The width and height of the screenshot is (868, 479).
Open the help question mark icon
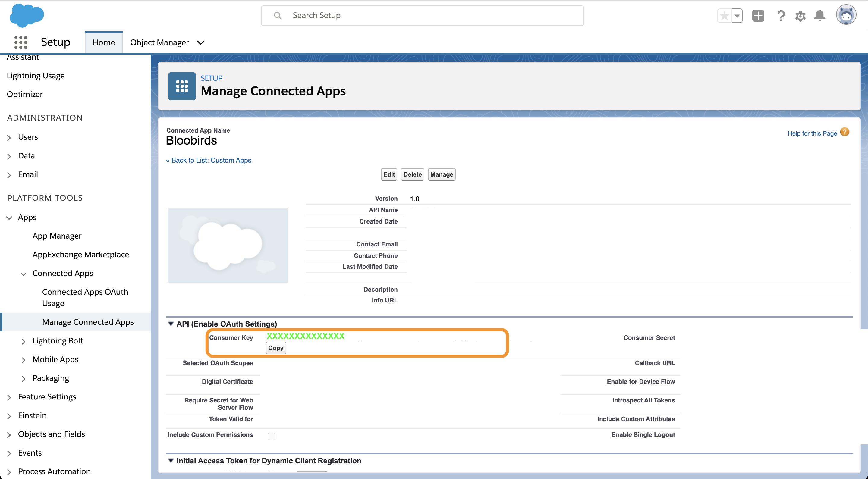[x=781, y=15]
